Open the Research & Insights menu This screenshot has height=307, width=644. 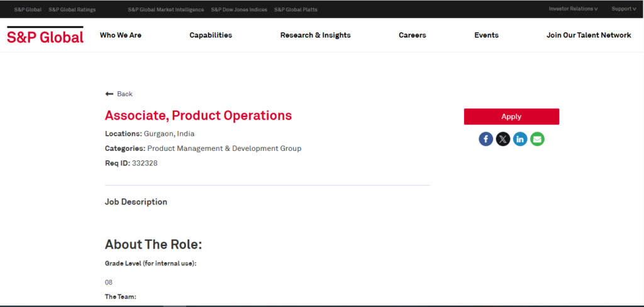pyautogui.click(x=316, y=35)
